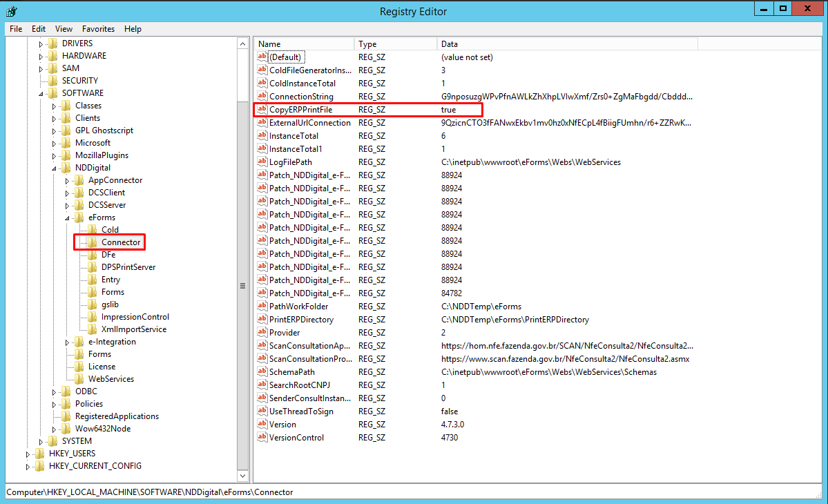Viewport: 828px width, 504px height.
Task: Click the DPSPrintServer folder icon
Action: click(x=92, y=267)
